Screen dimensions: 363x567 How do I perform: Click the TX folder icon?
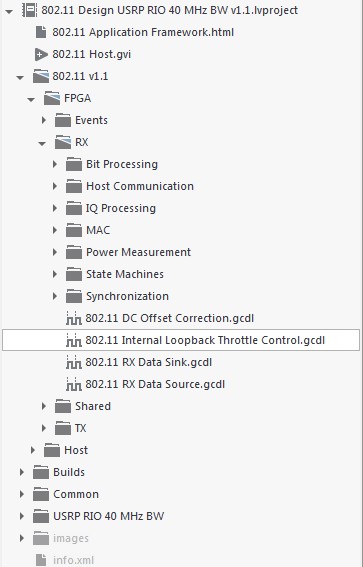coord(63,429)
